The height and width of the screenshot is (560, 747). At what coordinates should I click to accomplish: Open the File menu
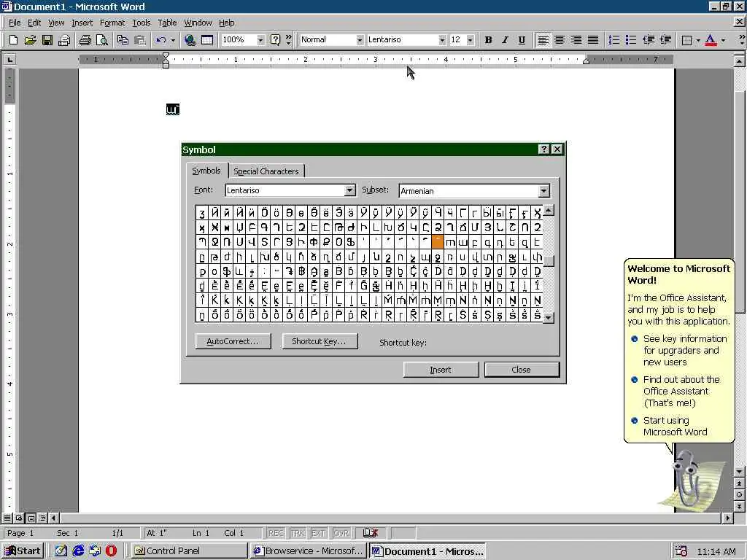pyautogui.click(x=15, y=23)
